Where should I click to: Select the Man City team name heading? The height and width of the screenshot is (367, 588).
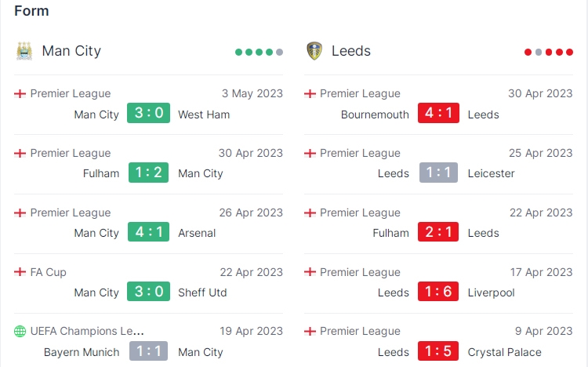tap(71, 51)
